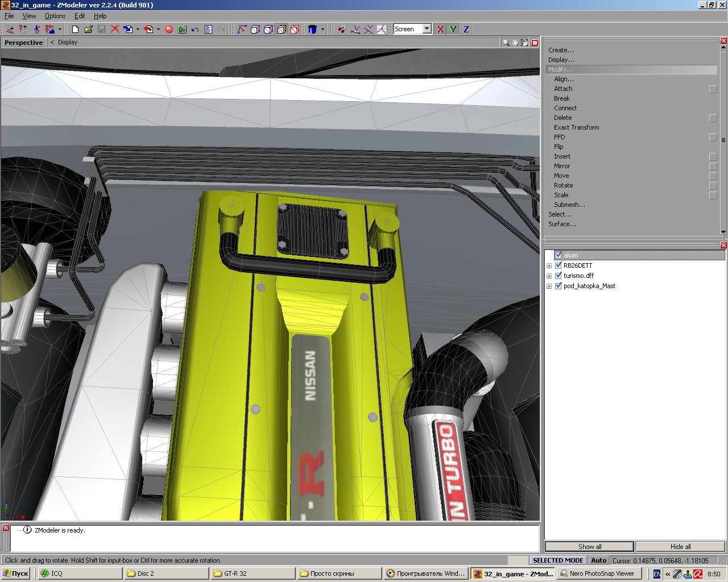Image resolution: width=728 pixels, height=582 pixels.
Task: Select Vertices level icon
Action: click(x=242, y=29)
